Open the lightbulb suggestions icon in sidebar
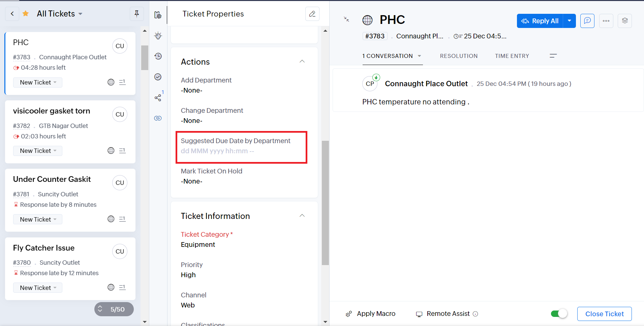Screen dimensions: 644x326 click(158, 36)
